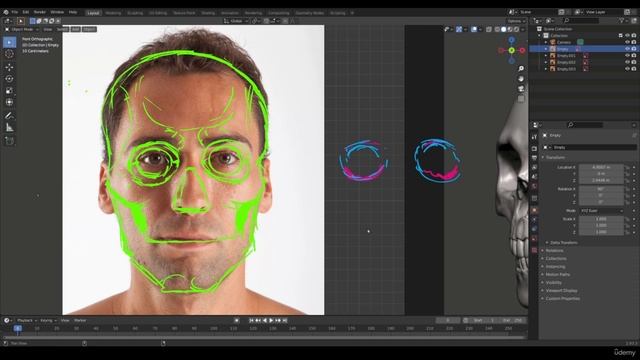
Task: Switch viewport to solid shading
Action: click(504, 29)
